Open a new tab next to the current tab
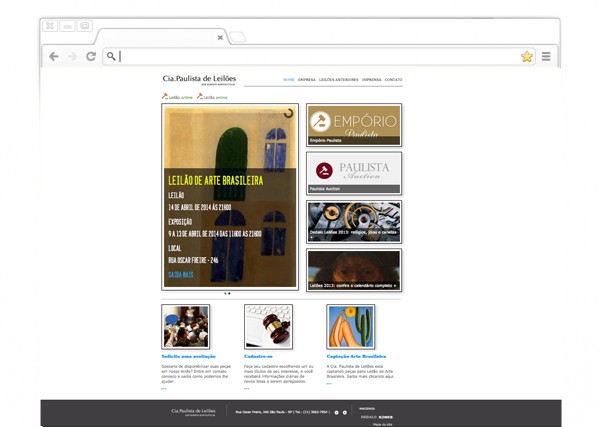 238,38
